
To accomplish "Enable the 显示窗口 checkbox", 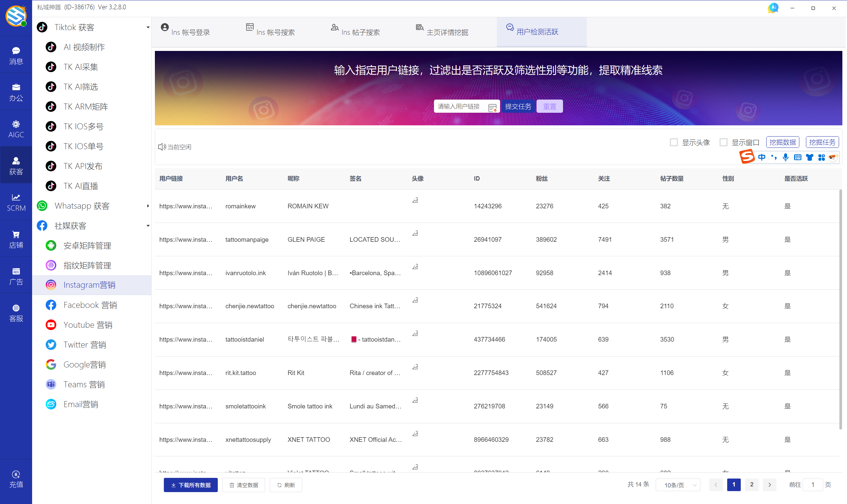I will coord(723,142).
